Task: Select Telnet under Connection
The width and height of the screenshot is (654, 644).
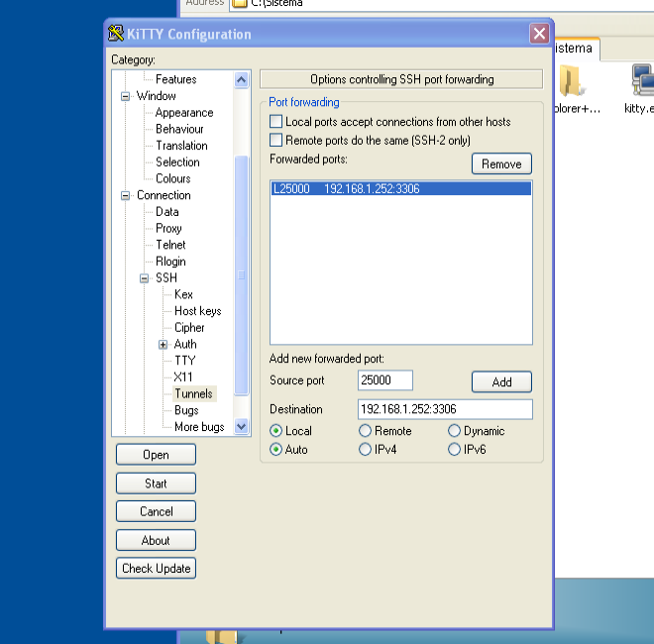Action: [x=170, y=245]
